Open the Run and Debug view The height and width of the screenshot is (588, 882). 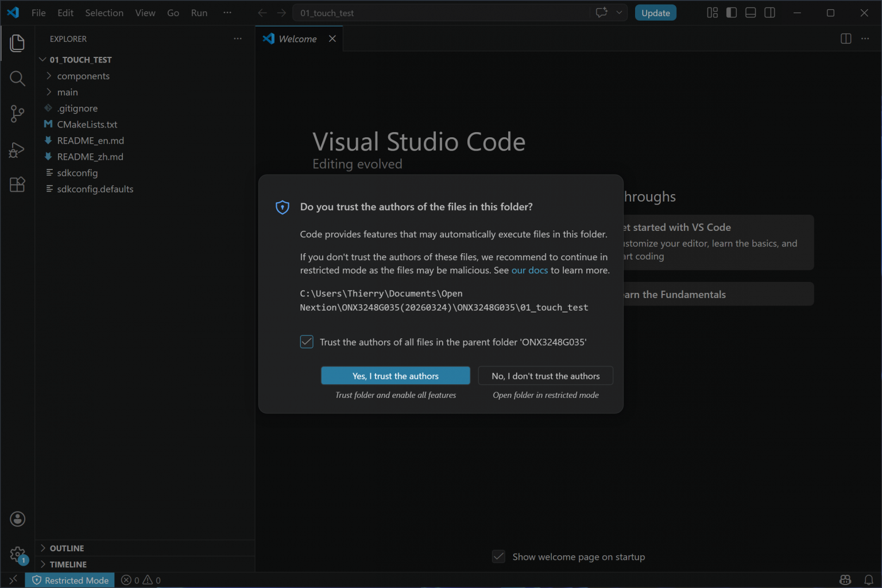point(17,150)
